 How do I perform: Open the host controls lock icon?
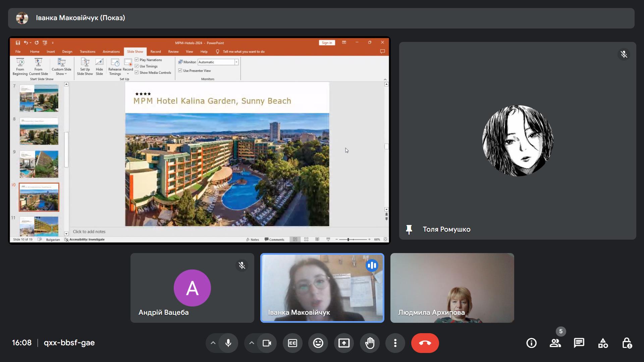point(627,343)
